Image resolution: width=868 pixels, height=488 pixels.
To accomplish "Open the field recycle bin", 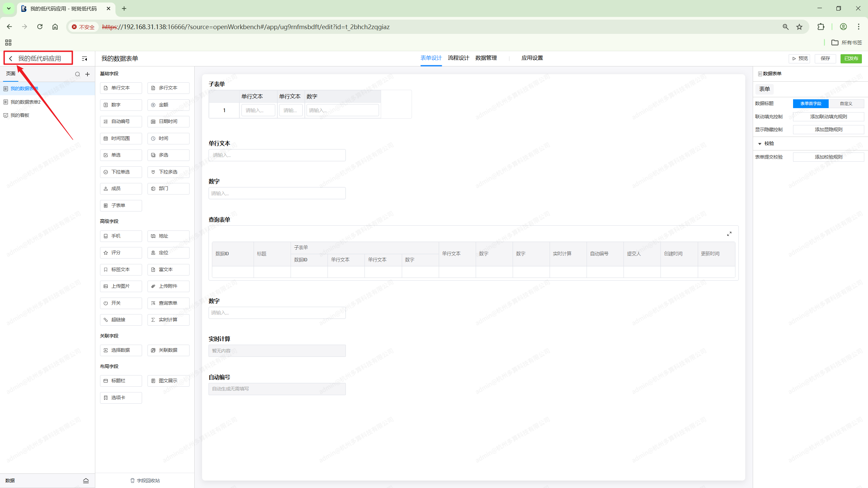I will tap(145, 481).
